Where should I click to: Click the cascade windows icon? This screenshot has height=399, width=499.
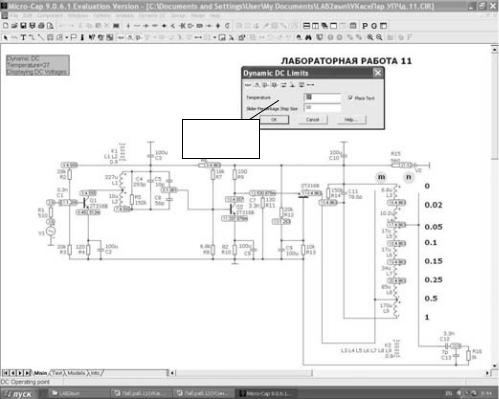tap(324, 26)
